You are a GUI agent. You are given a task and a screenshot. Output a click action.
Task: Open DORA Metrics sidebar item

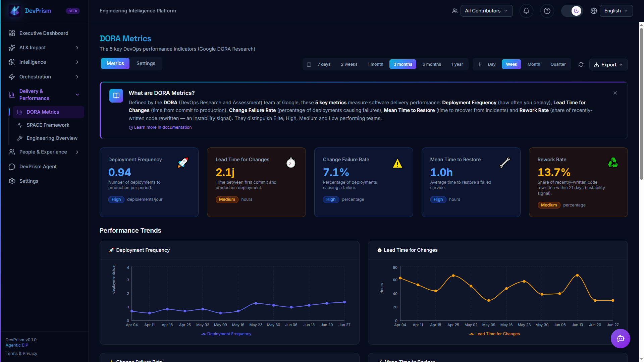pos(48,112)
